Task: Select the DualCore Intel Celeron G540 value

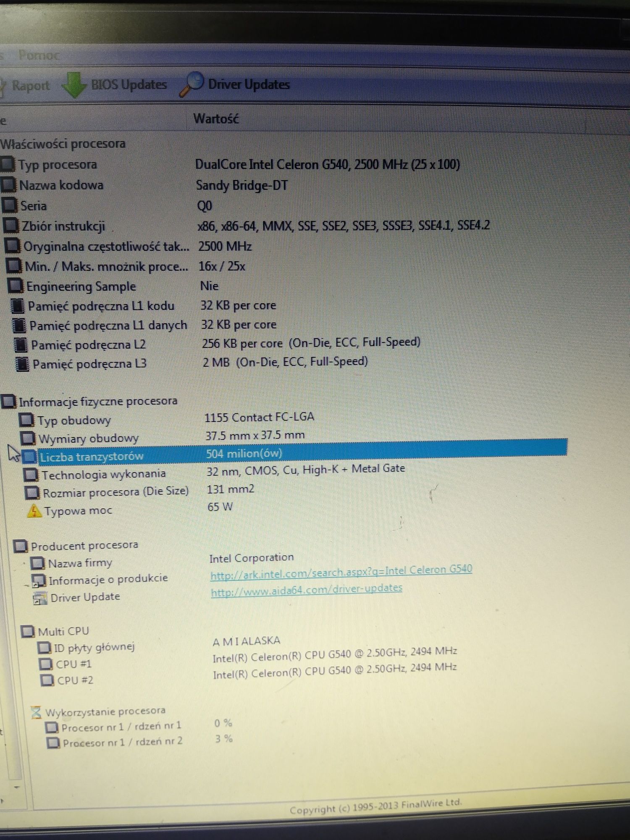Action: tap(328, 164)
